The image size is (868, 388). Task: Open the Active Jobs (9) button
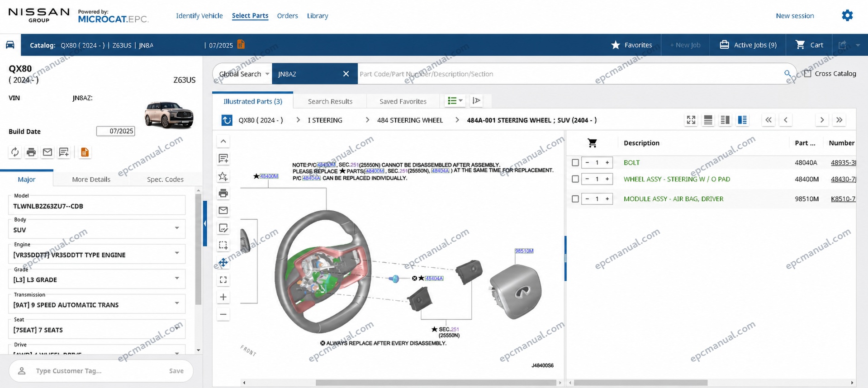point(748,45)
